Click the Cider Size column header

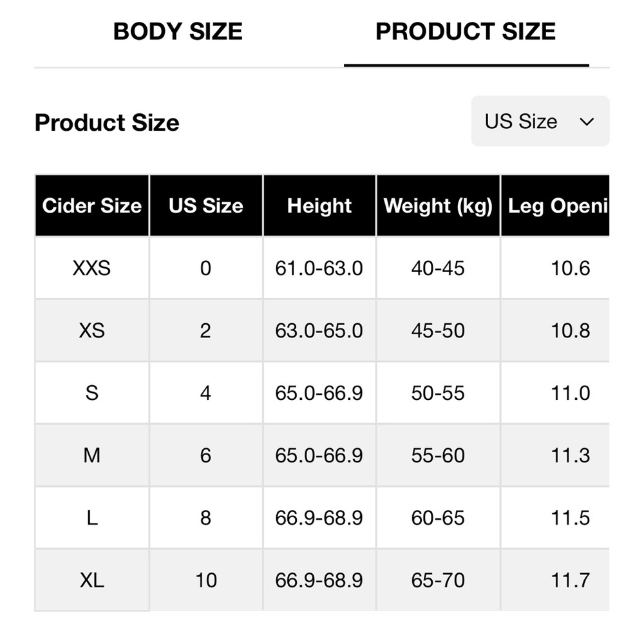[92, 206]
